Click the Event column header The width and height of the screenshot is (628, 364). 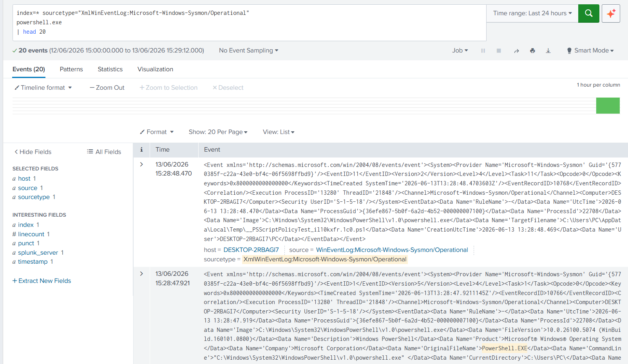[x=212, y=150]
